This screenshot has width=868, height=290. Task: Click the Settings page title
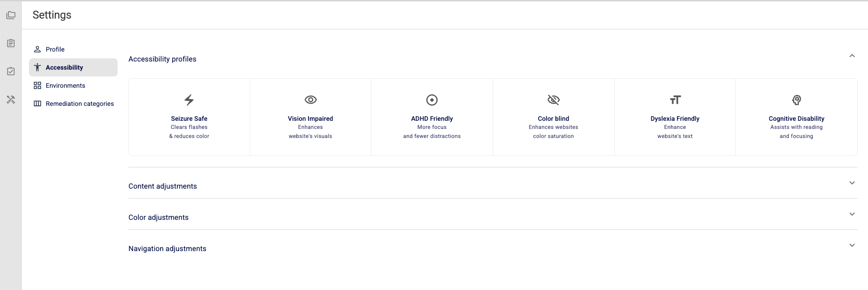click(x=52, y=15)
